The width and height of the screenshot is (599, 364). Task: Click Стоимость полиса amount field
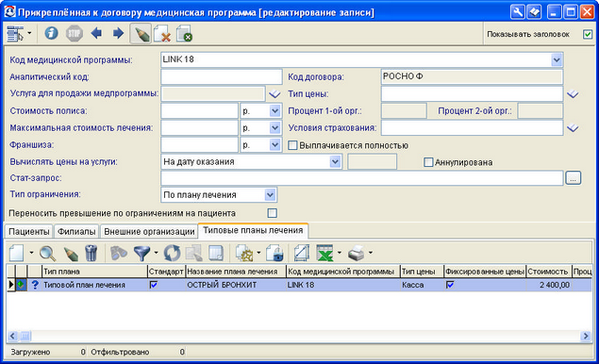(199, 110)
